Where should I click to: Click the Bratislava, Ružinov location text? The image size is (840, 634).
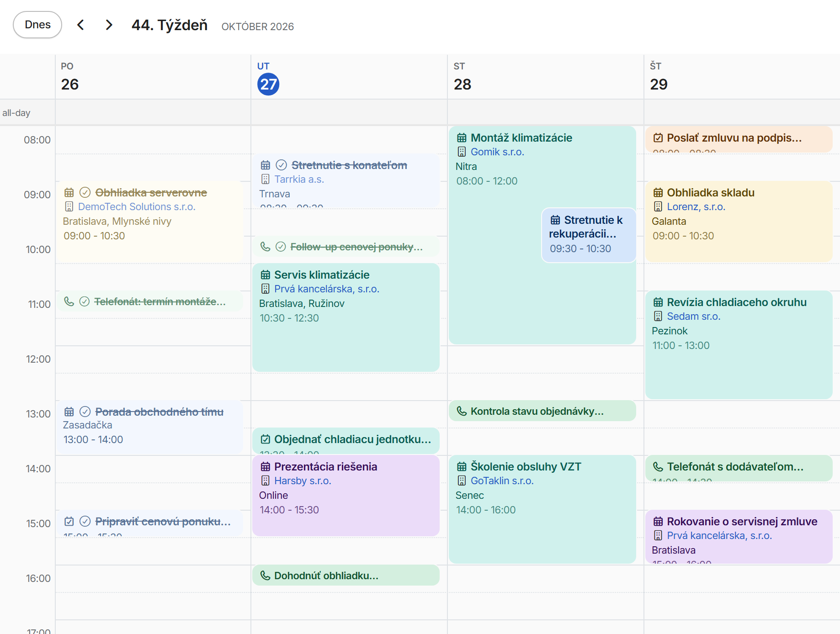pos(302,303)
